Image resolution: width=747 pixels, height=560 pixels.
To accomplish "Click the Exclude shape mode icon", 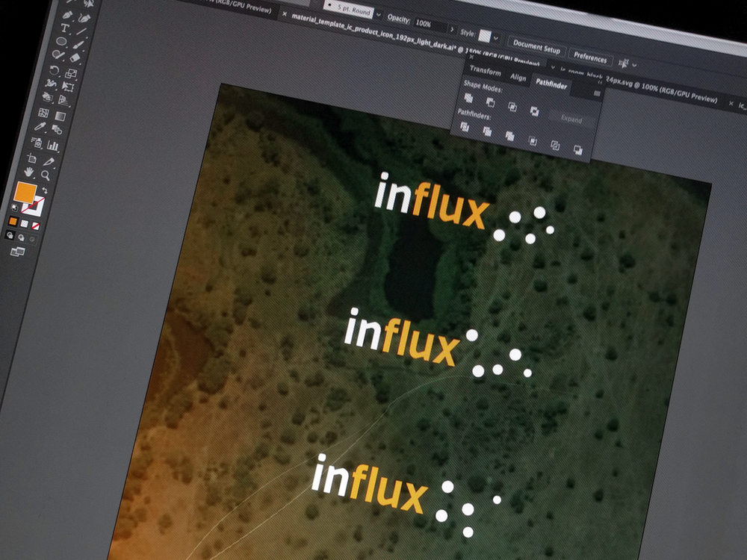I will [535, 111].
